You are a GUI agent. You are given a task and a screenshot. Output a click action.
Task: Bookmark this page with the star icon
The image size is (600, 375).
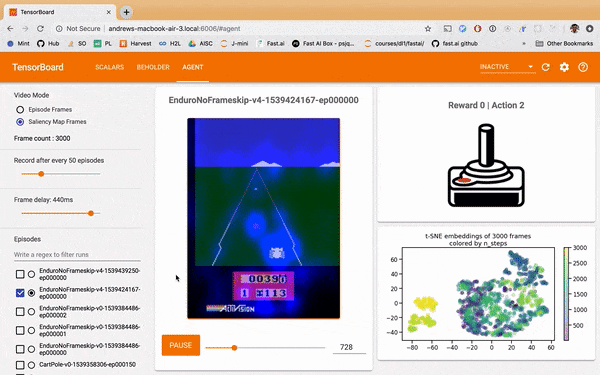[428, 29]
